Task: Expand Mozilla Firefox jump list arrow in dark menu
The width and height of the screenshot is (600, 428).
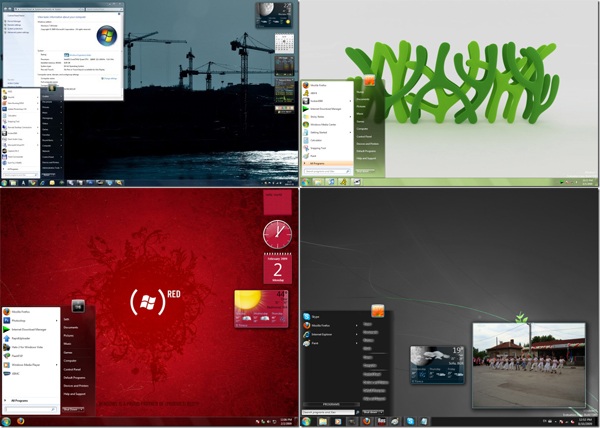Action: coord(356,325)
